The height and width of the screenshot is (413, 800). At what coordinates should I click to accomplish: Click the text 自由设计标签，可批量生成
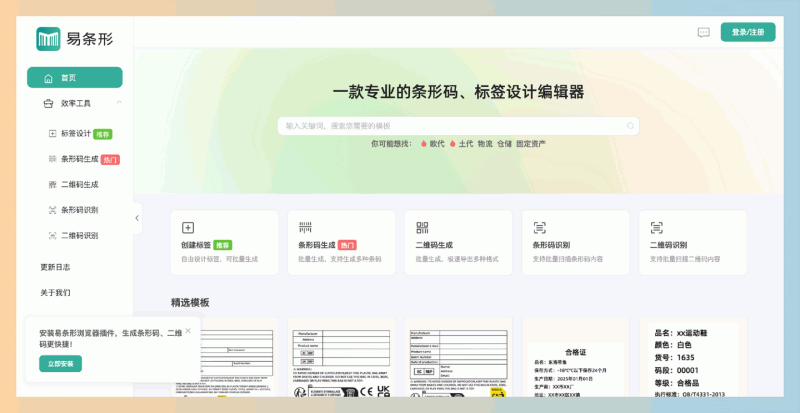219,259
